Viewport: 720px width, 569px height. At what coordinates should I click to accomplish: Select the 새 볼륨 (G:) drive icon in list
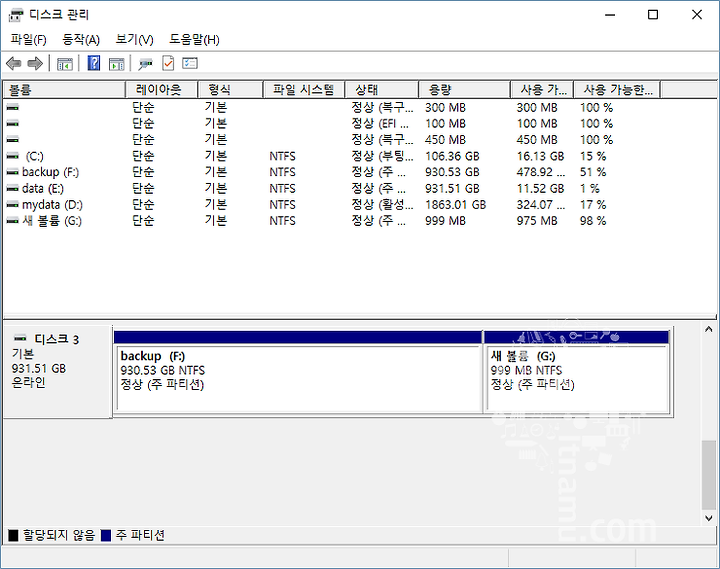[x=12, y=221]
